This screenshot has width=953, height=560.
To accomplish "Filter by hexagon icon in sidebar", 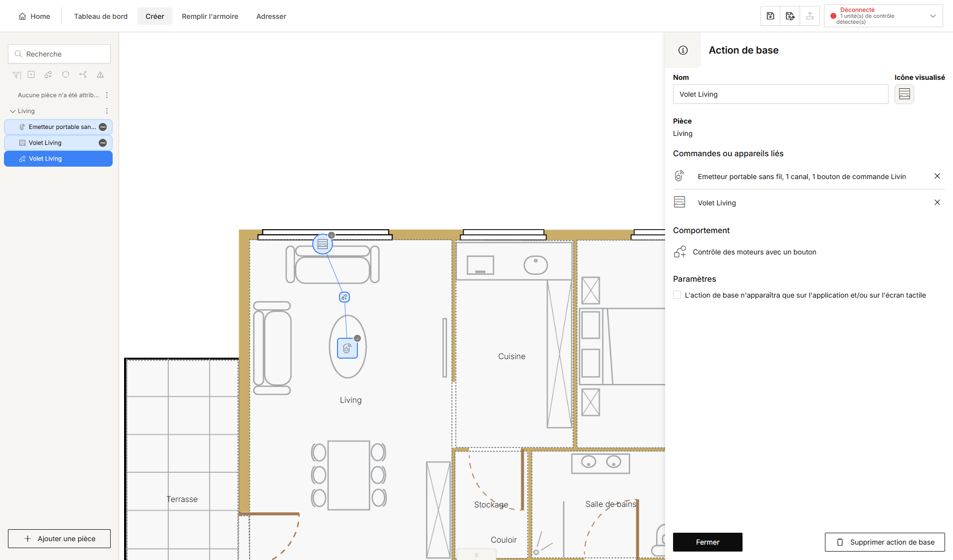I will click(x=66, y=74).
